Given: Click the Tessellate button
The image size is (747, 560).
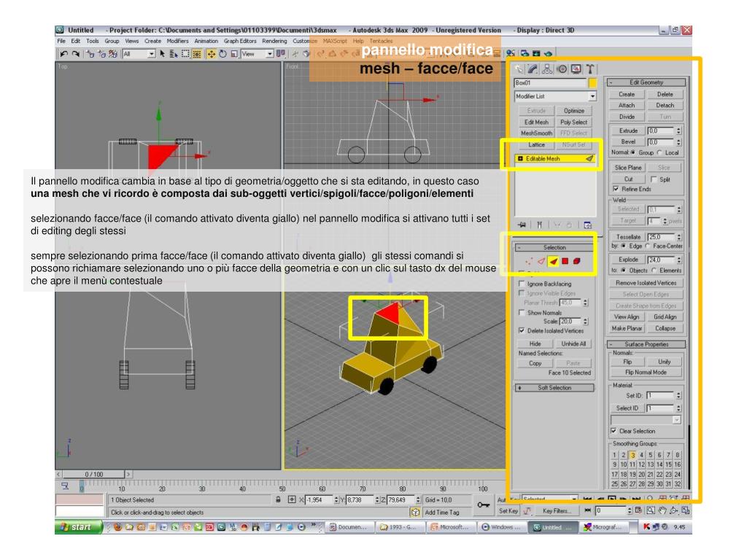Looking at the screenshot, I should click(x=628, y=237).
